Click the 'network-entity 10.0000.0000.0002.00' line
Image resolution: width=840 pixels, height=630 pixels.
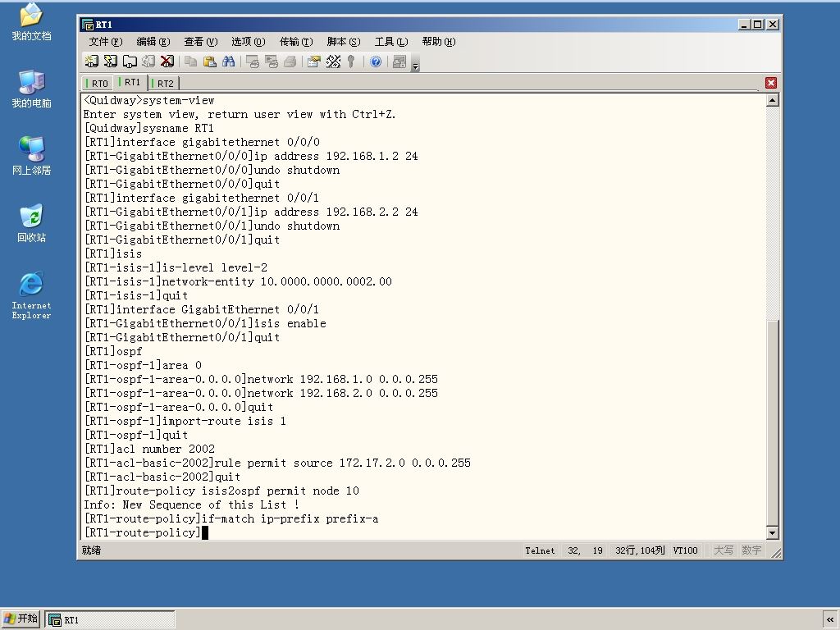[x=238, y=281]
